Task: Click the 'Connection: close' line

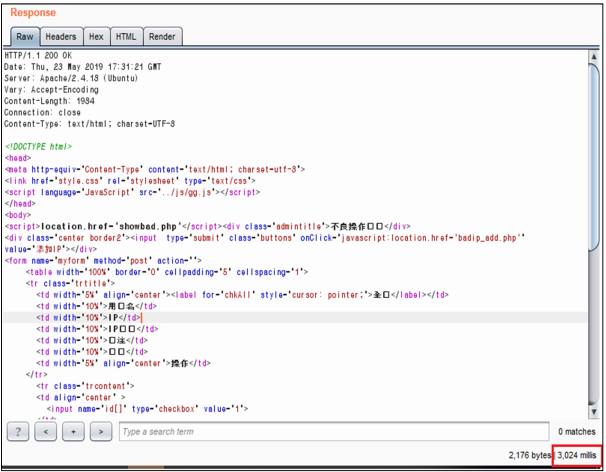Action: [42, 112]
